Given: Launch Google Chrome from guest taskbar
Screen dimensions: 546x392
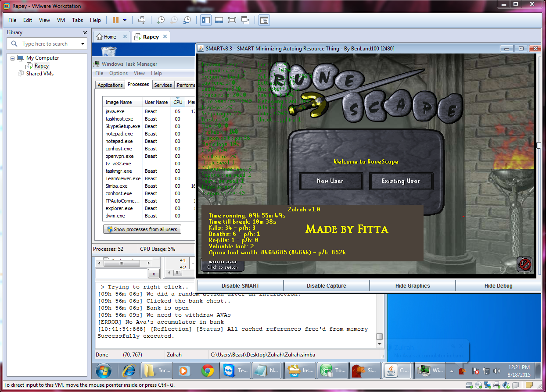Looking at the screenshot, I should 208,371.
